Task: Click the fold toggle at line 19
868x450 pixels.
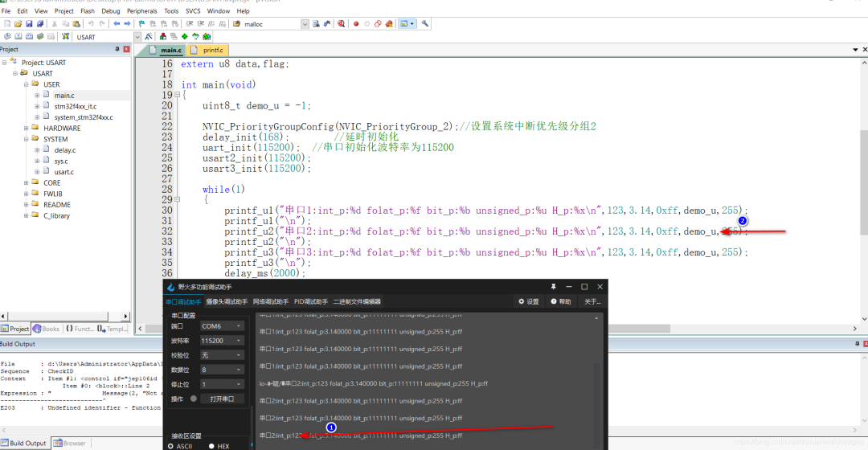Action: (x=177, y=95)
